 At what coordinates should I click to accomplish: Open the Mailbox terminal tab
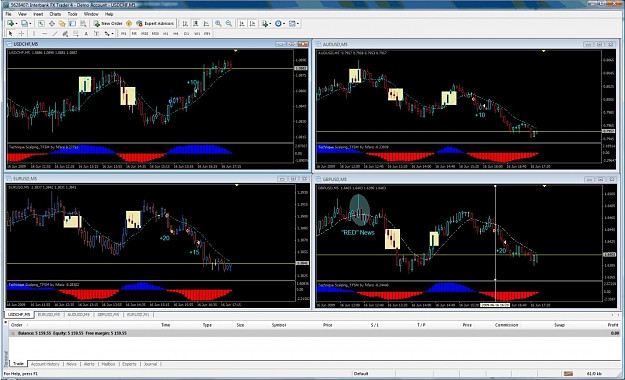pyautogui.click(x=108, y=364)
